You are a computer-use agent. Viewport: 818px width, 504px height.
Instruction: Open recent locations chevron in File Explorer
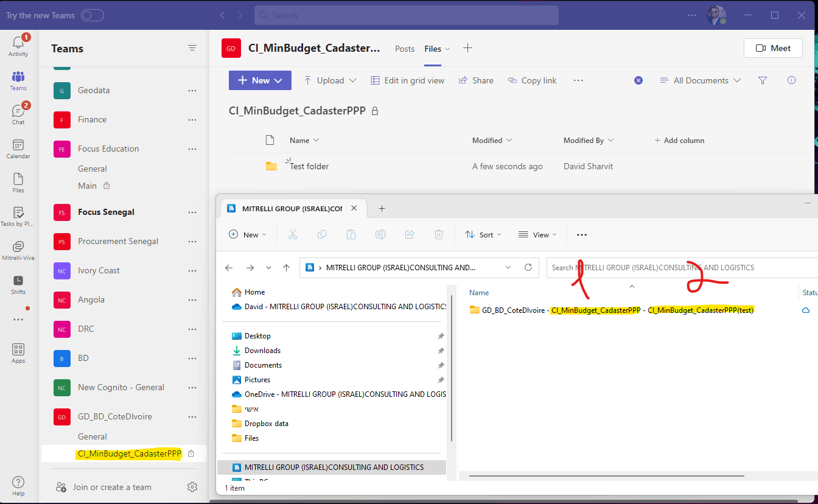tap(268, 267)
